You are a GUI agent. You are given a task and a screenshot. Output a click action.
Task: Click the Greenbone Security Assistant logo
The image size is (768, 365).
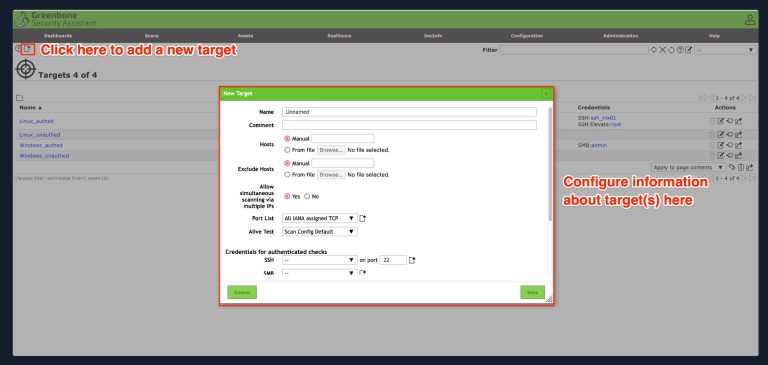pyautogui.click(x=56, y=19)
